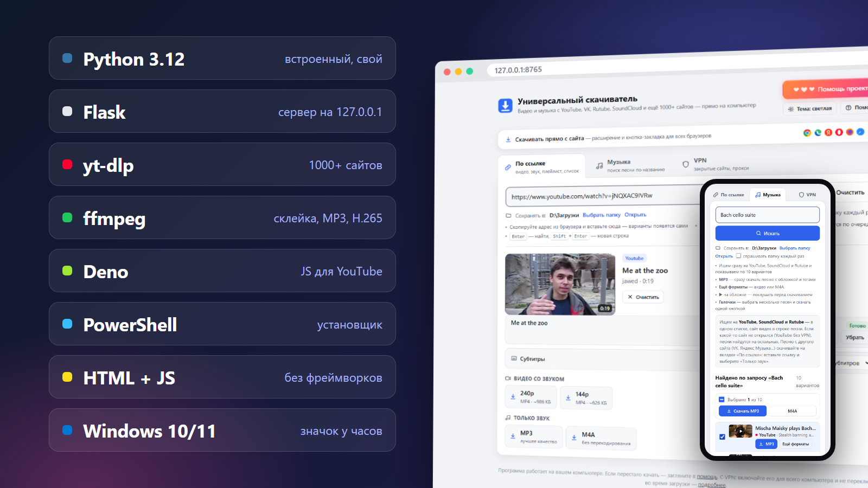Click the Firefox browser icon
This screenshot has width=868, height=488.
[x=850, y=132]
